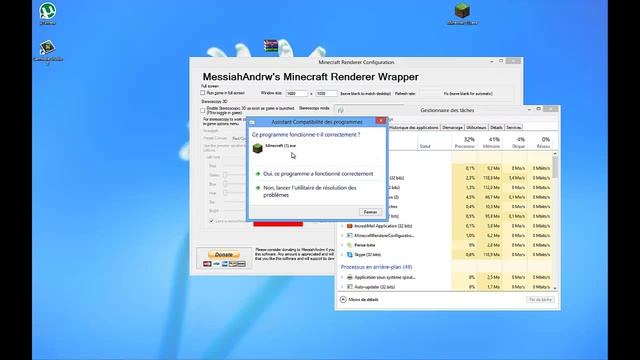Expand the IncrediMail Application process row
The width and height of the screenshot is (640, 360).
tap(342, 226)
